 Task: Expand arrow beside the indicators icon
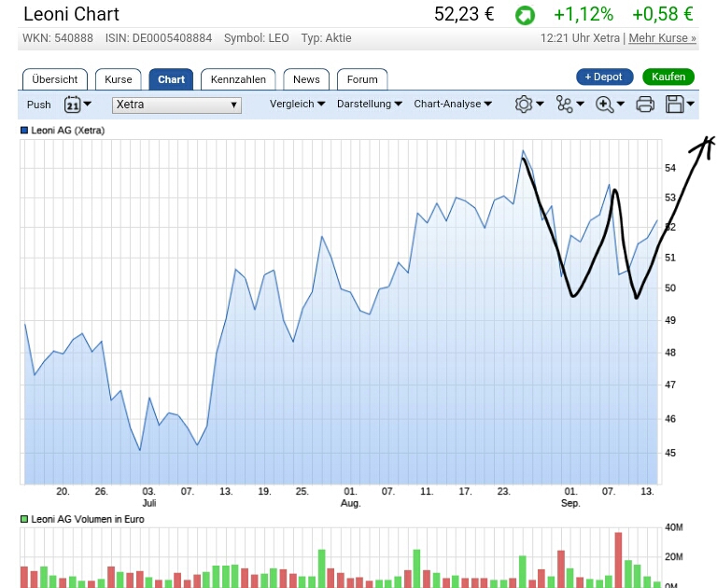coord(581,104)
